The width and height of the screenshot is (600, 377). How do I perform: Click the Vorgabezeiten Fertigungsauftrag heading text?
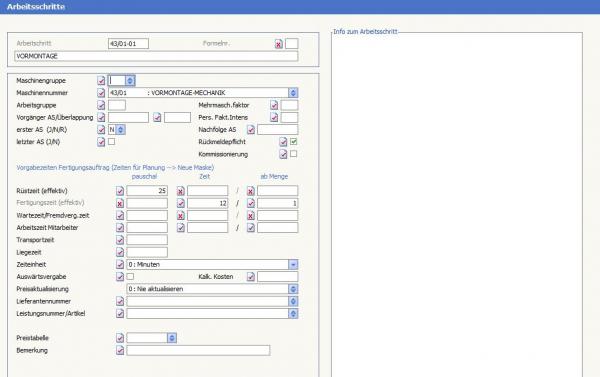tap(115, 168)
